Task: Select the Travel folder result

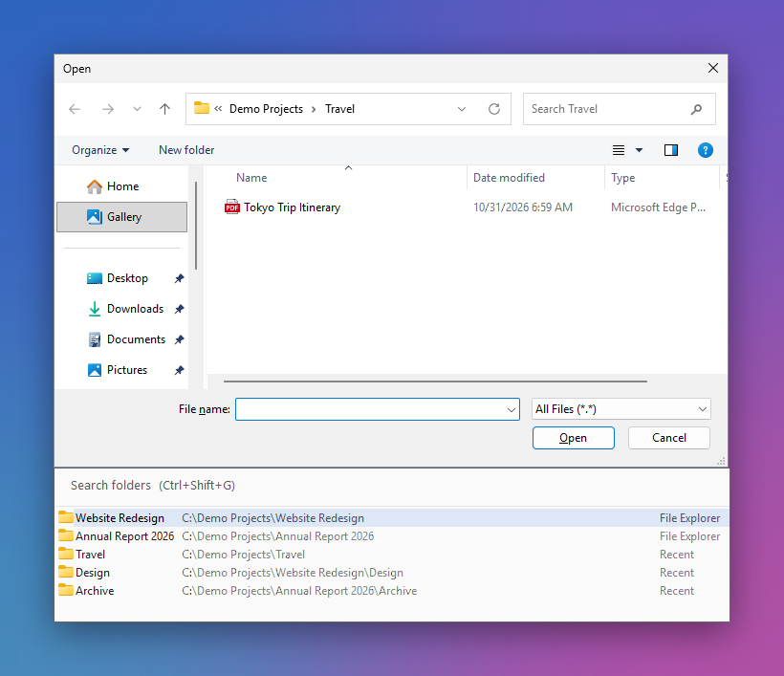Action: point(391,555)
